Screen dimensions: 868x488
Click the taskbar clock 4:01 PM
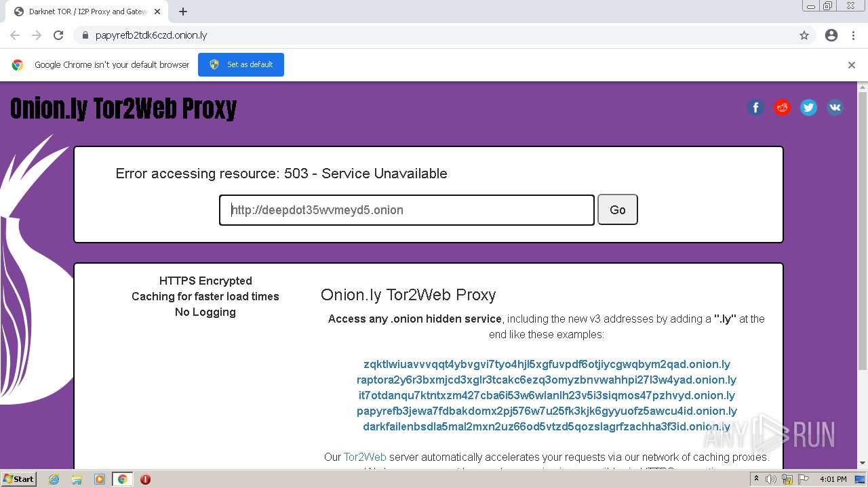833,479
